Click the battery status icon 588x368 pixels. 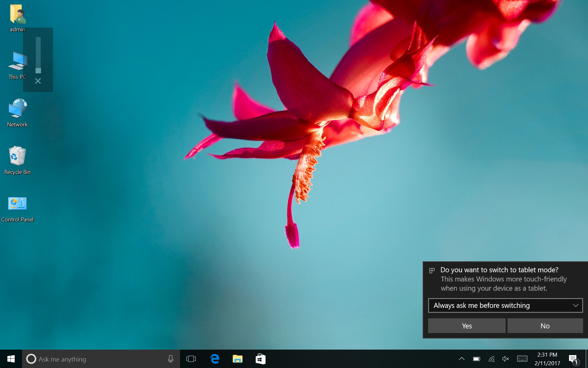(477, 359)
